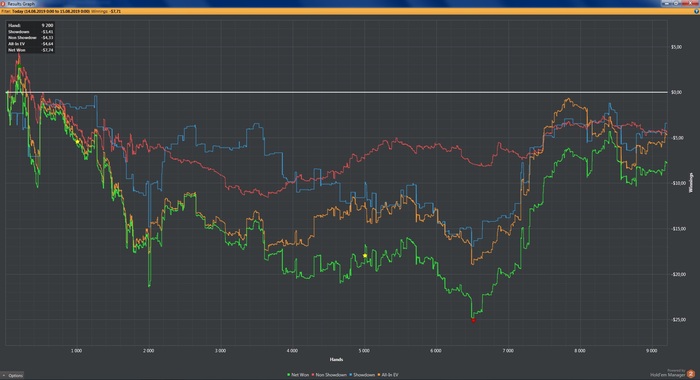Click the Hands x-axis title

click(x=336, y=359)
